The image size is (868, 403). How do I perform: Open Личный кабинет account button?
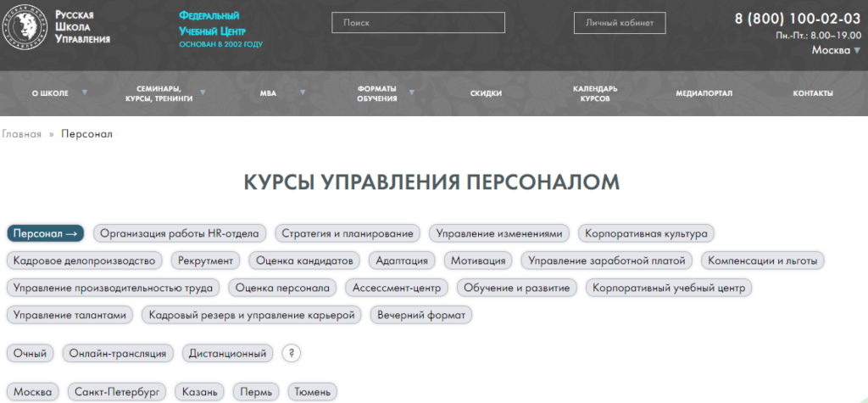pos(620,23)
